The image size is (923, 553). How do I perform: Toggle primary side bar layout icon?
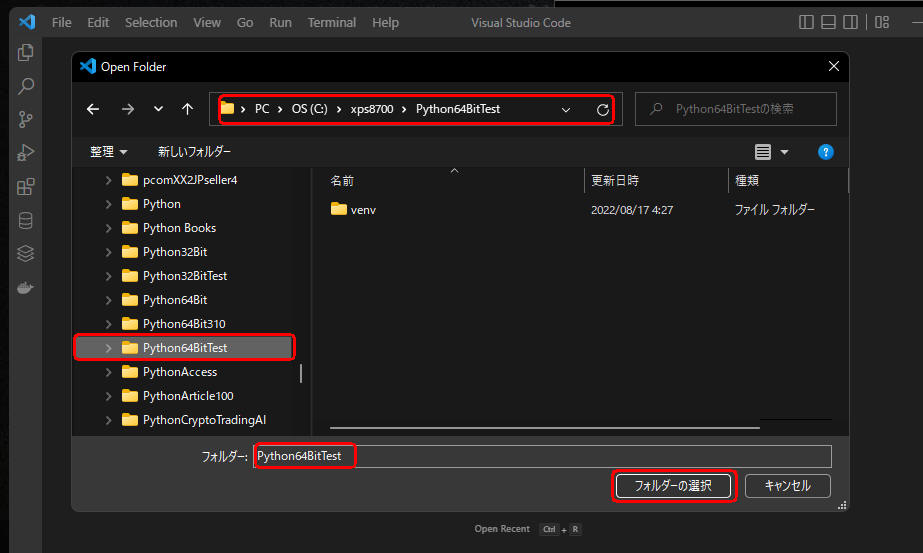(806, 22)
